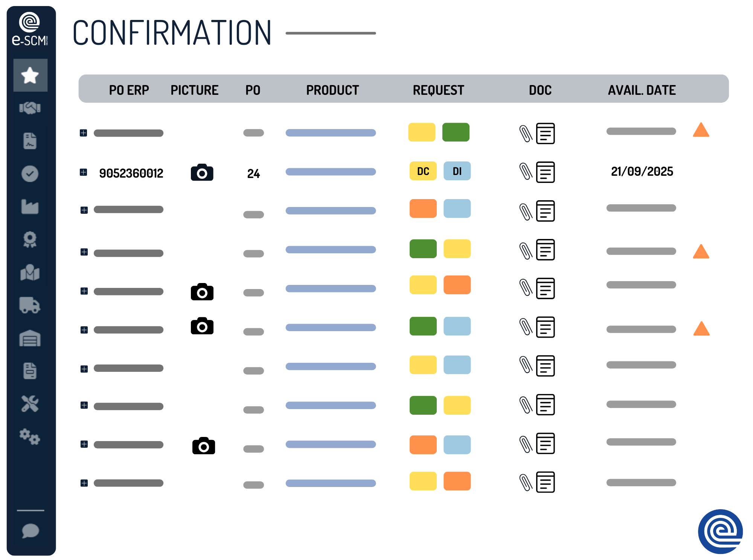The image size is (753, 560).
Task: Click the camera icon for PO 9052360012
Action: click(x=202, y=173)
